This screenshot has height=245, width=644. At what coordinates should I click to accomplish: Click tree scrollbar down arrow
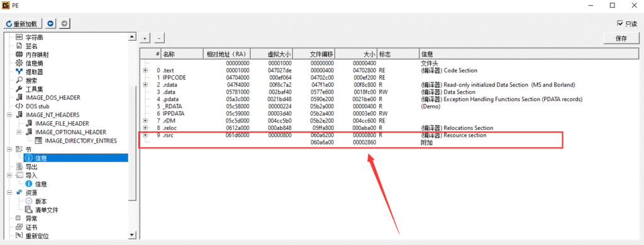tap(132, 235)
